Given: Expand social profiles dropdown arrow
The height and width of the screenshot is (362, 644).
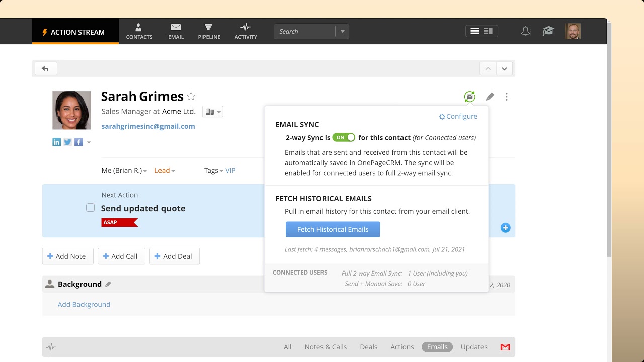Looking at the screenshot, I should click(89, 142).
